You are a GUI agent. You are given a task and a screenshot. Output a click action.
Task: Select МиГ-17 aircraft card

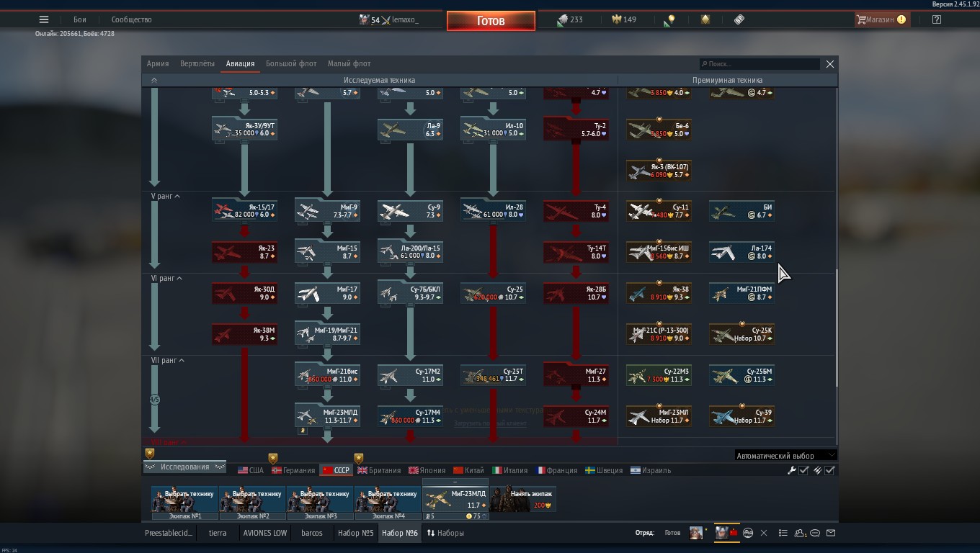pos(327,292)
